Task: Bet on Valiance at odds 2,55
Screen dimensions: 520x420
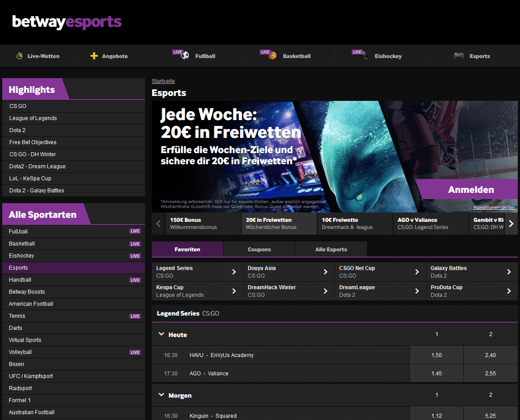Action: [x=491, y=373]
